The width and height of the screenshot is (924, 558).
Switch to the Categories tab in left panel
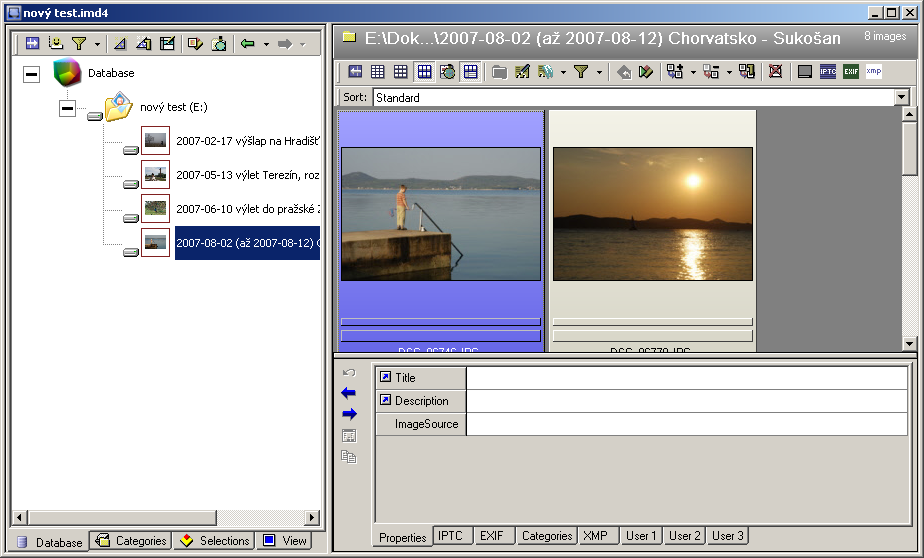point(131,540)
